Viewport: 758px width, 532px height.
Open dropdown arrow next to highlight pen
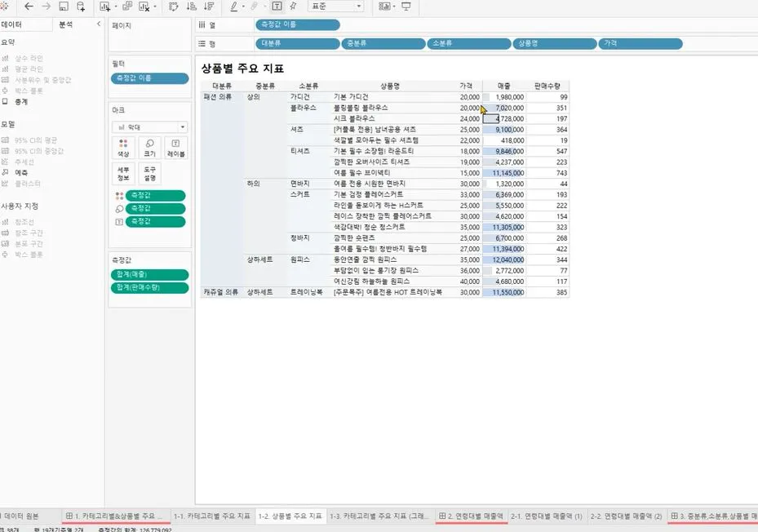[x=243, y=7]
